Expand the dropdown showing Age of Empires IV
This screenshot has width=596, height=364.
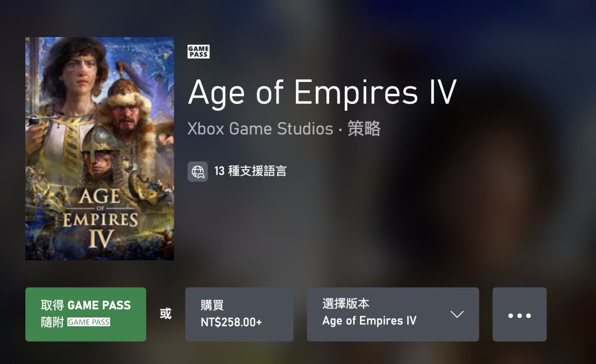[x=393, y=314]
